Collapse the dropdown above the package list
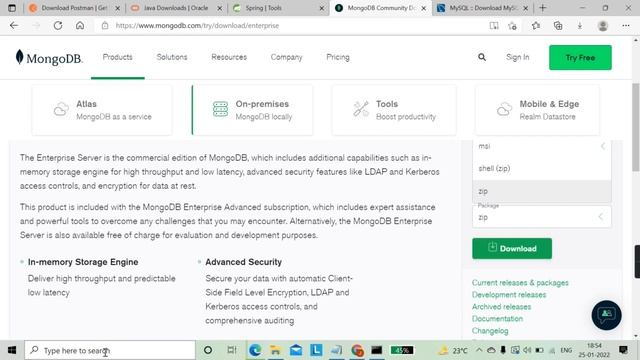The height and width of the screenshot is (360, 640). tap(602, 146)
